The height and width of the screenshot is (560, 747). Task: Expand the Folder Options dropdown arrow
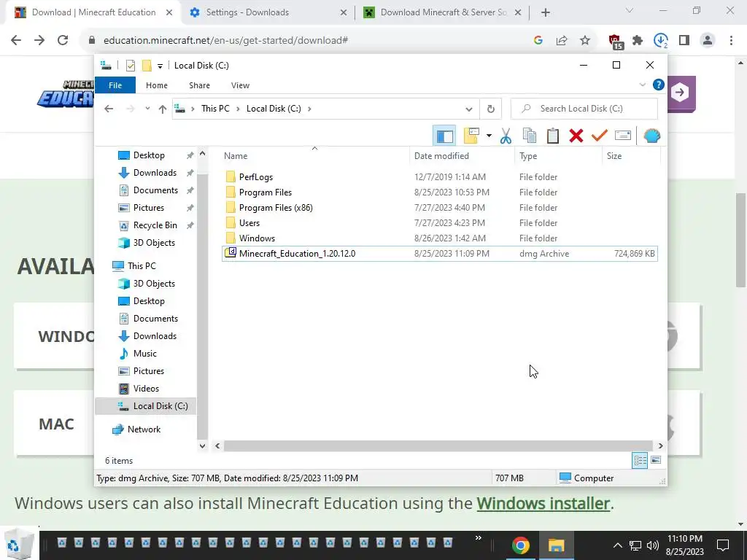[489, 136]
